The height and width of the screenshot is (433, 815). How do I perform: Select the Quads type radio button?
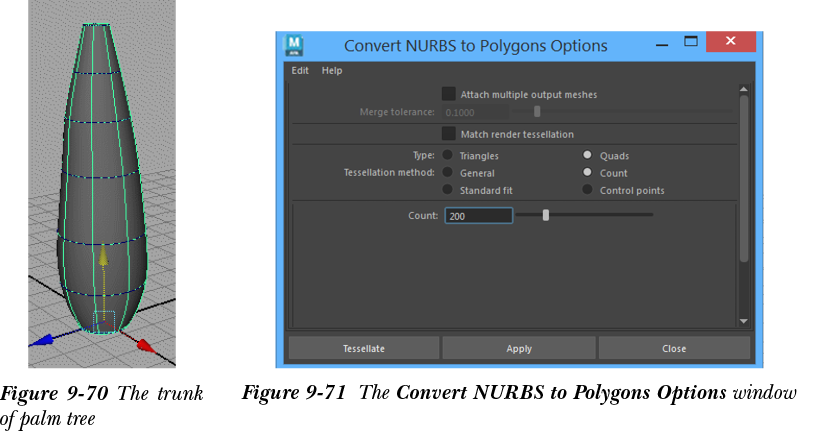[x=588, y=156]
